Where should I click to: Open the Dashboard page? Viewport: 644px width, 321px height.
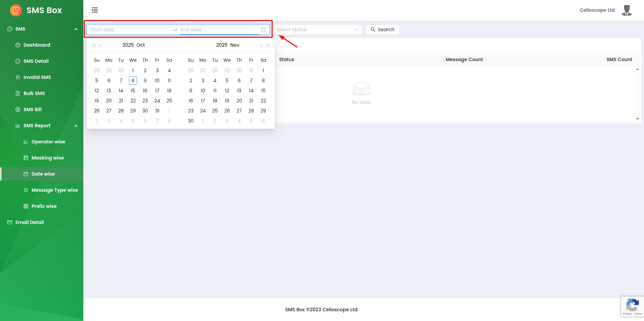(x=37, y=45)
